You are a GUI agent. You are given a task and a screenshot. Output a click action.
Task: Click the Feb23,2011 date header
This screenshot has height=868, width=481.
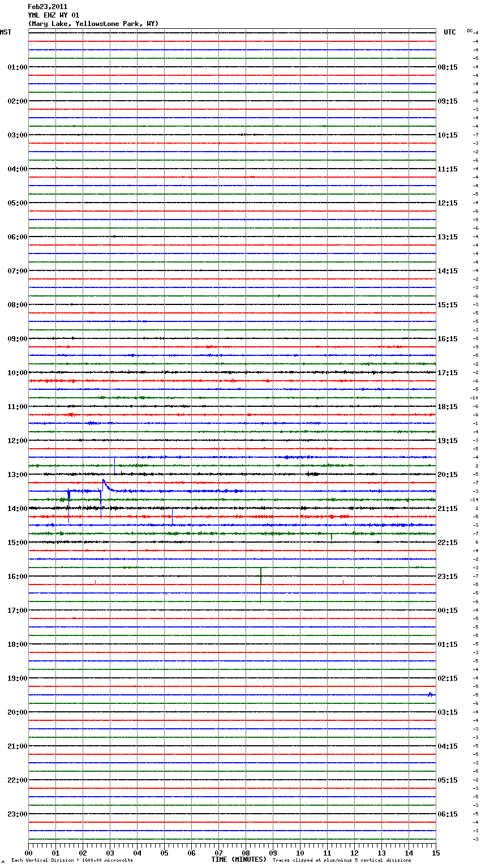tap(48, 7)
